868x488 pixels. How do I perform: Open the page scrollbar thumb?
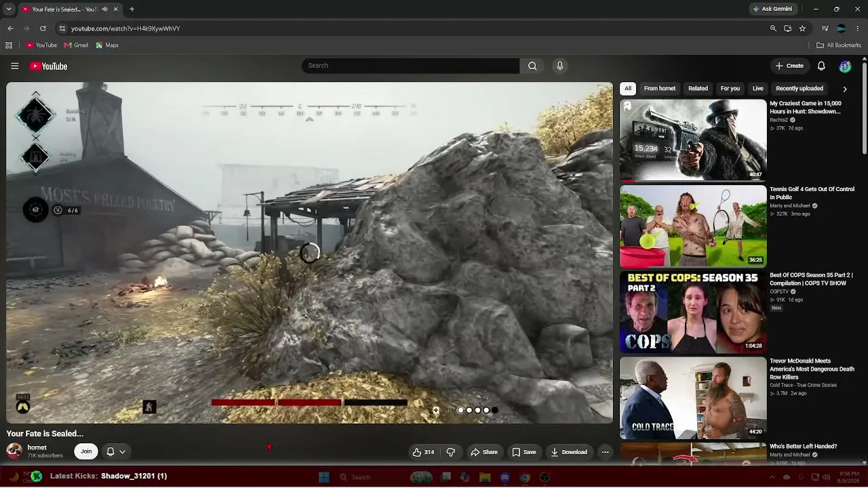click(864, 108)
